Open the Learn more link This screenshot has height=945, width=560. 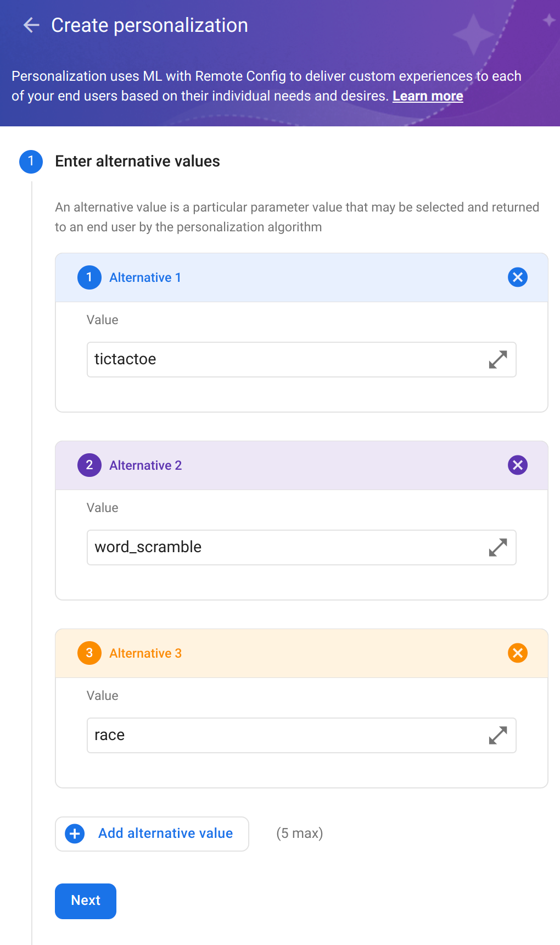coord(428,96)
